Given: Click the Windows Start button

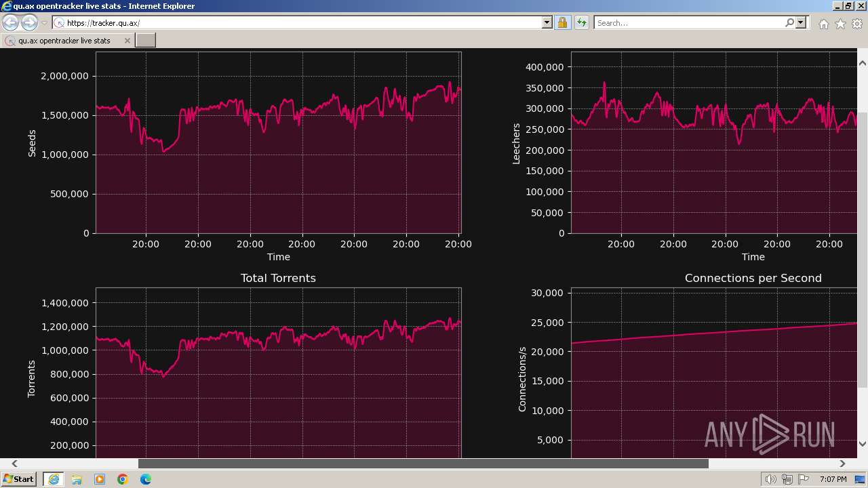Looking at the screenshot, I should pyautogui.click(x=19, y=479).
